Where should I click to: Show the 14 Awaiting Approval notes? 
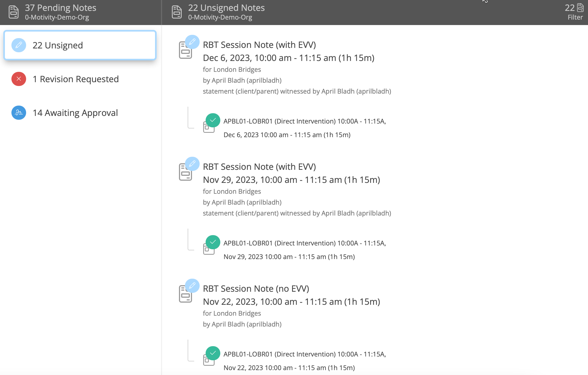click(75, 113)
